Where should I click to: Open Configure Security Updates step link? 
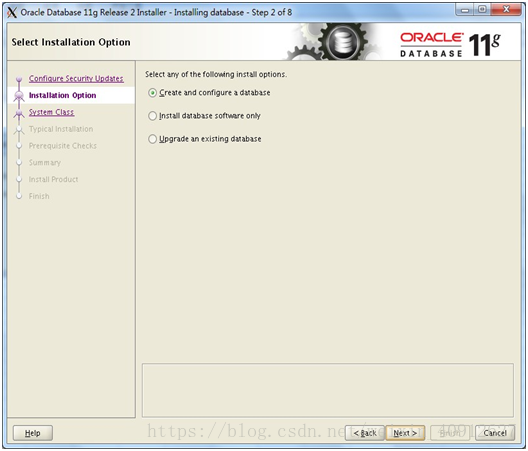(x=76, y=78)
